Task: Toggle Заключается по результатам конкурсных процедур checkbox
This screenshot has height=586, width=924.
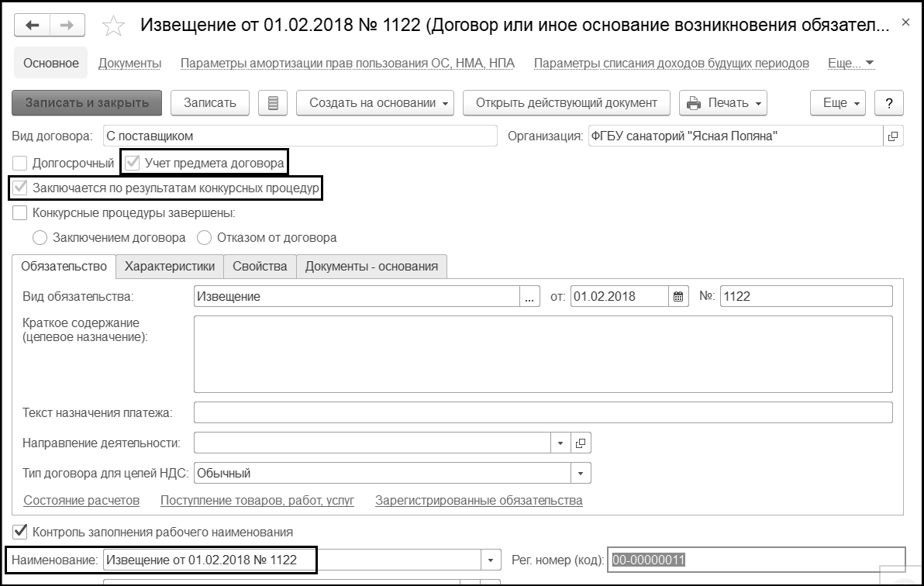Action: 20,188
